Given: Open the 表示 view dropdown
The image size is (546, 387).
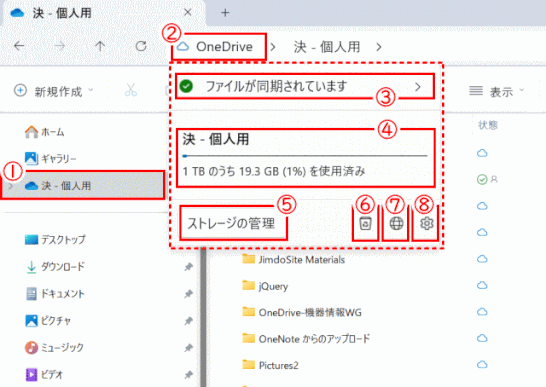Looking at the screenshot, I should pyautogui.click(x=496, y=92).
